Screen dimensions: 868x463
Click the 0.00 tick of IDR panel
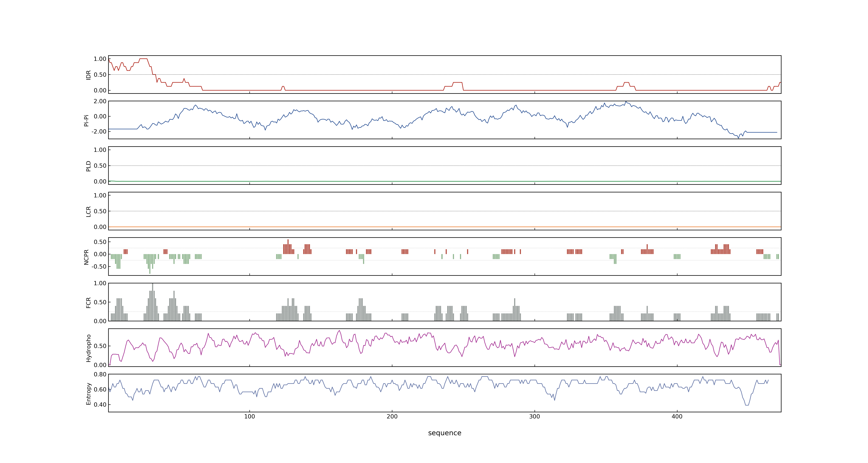pyautogui.click(x=100, y=90)
